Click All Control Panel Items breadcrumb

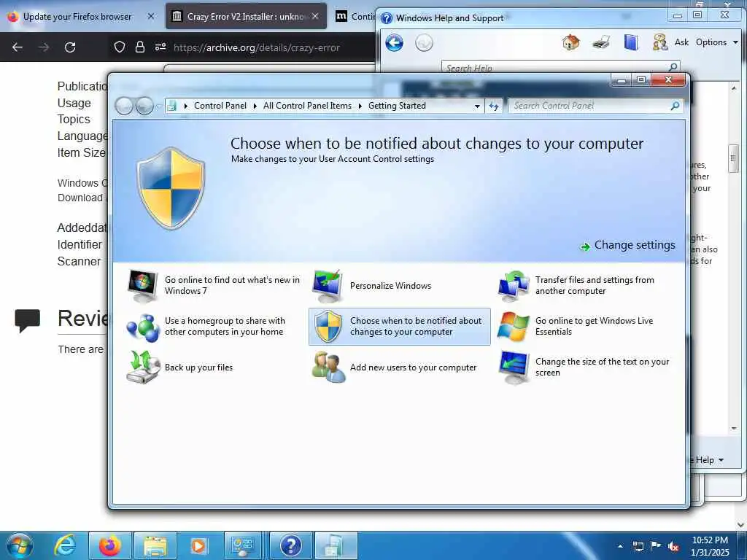point(307,106)
